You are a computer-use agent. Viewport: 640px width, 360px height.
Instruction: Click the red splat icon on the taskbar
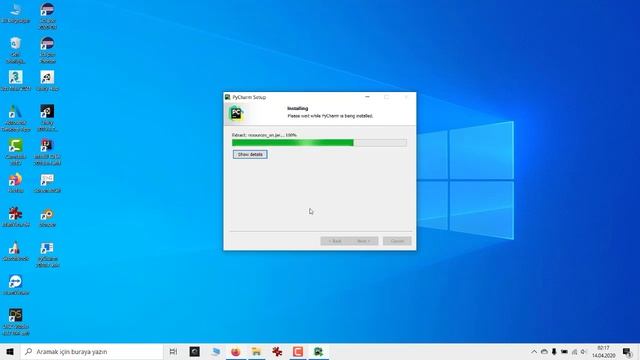click(x=277, y=351)
